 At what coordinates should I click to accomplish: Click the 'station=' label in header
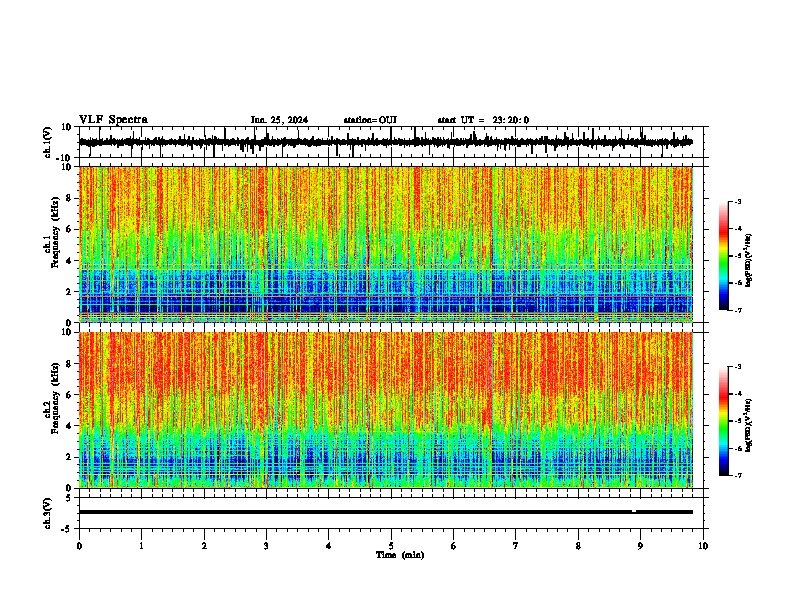click(x=361, y=120)
